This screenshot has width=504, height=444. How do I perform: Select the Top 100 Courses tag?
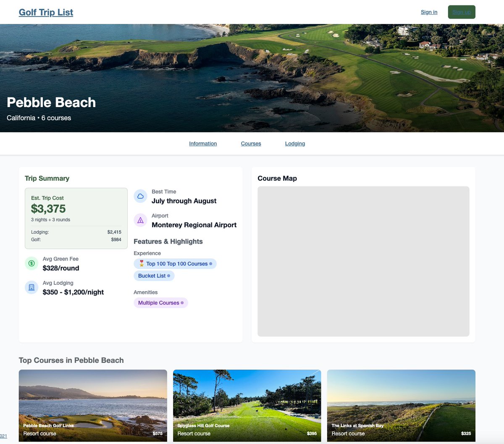coord(175,264)
